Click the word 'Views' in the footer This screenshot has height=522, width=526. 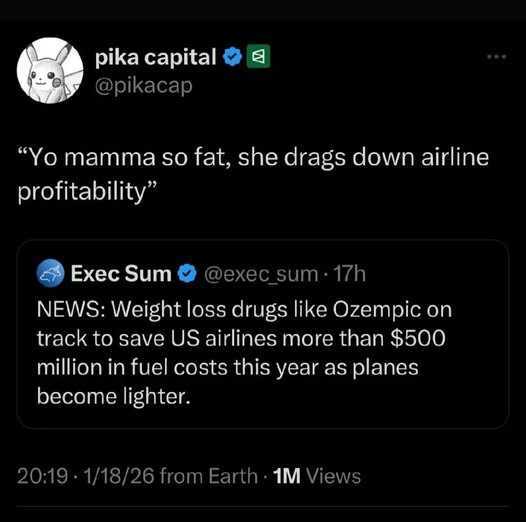(x=334, y=476)
